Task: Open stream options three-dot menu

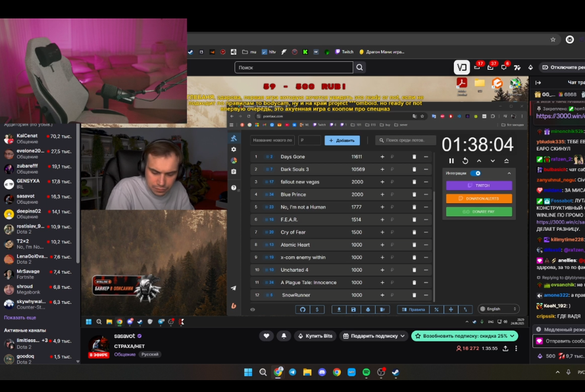Action: [x=517, y=349]
